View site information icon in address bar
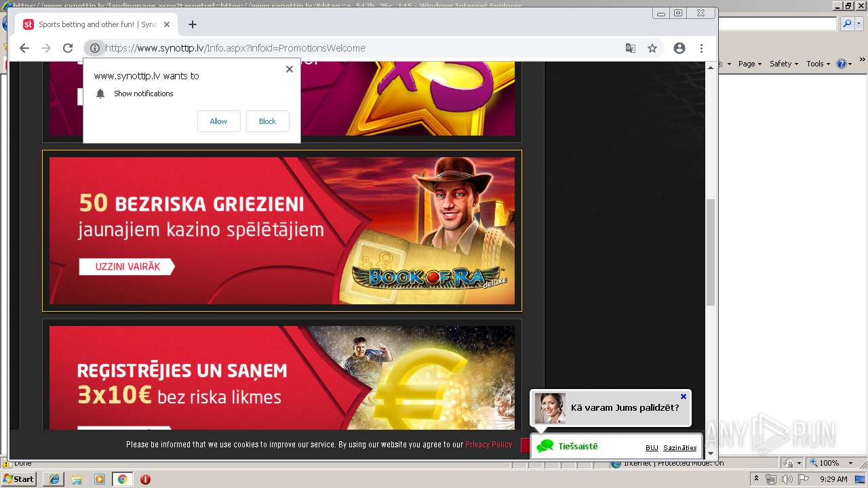The width and height of the screenshot is (868, 488). [x=95, y=48]
